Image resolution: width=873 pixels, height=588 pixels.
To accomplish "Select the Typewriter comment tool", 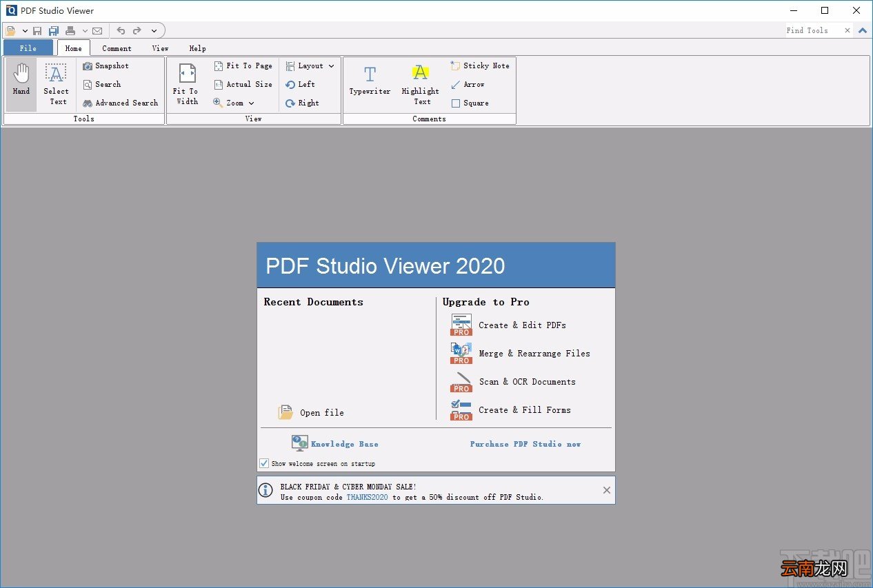I will pos(370,81).
